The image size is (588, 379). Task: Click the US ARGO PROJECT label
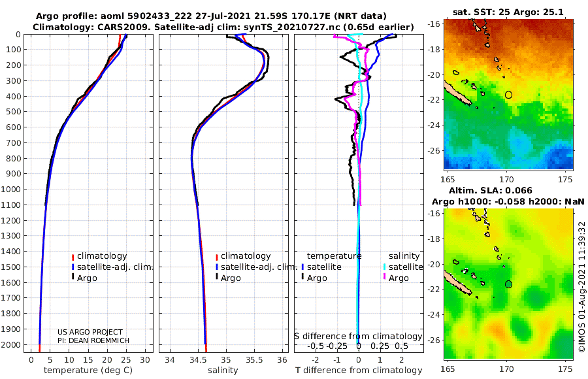[x=90, y=332]
